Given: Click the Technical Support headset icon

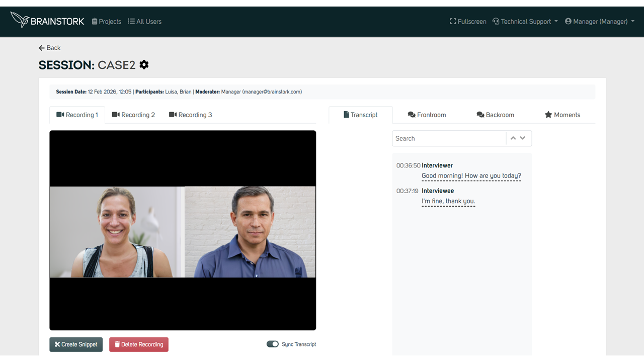Looking at the screenshot, I should 496,22.
